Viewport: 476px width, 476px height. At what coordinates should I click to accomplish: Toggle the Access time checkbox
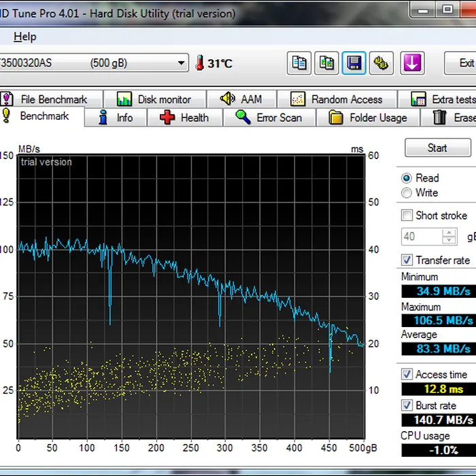point(407,374)
